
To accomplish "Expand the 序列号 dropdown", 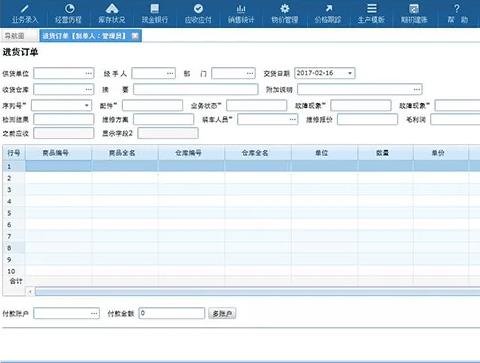I will click(x=87, y=106).
